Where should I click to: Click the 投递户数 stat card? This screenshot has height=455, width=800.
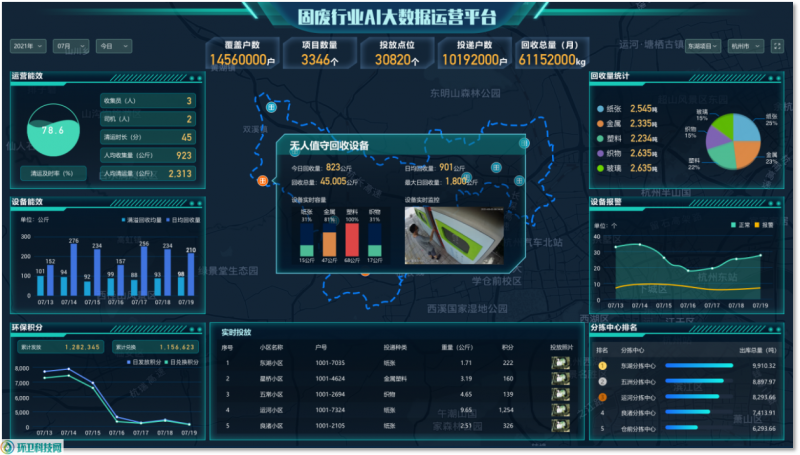(474, 53)
